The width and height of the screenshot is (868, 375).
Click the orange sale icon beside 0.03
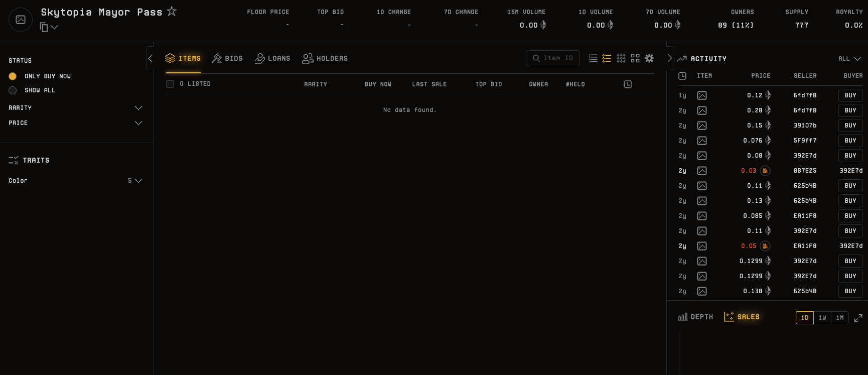pyautogui.click(x=765, y=171)
